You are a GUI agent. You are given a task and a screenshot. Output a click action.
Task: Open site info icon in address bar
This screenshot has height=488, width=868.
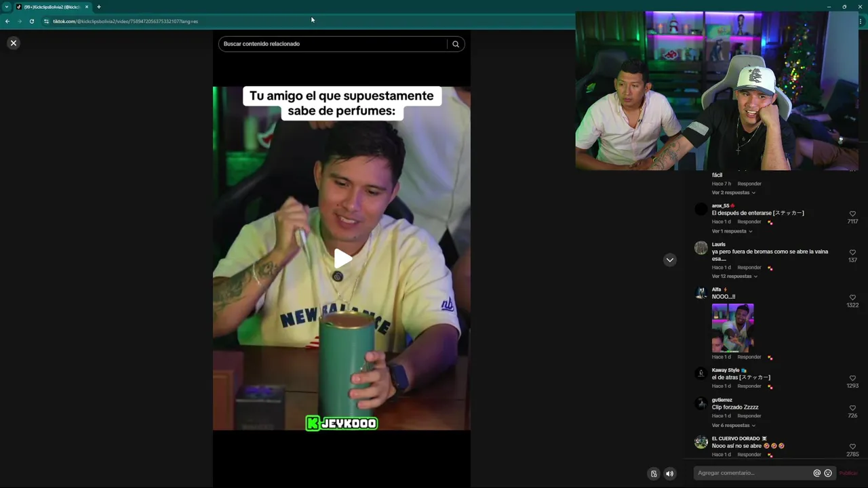[46, 21]
